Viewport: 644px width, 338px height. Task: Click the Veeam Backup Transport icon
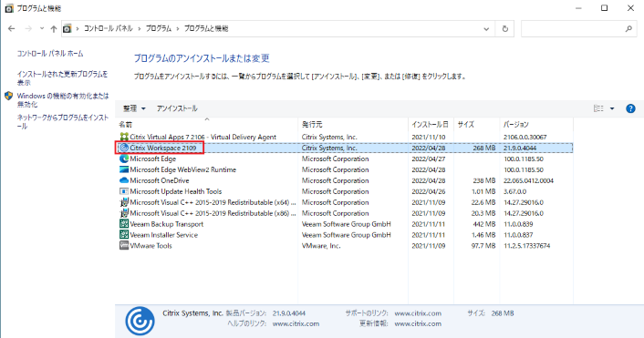[124, 224]
